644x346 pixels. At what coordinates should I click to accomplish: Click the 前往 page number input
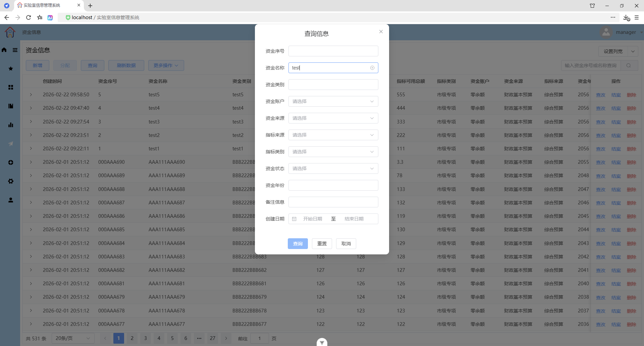[260, 338]
